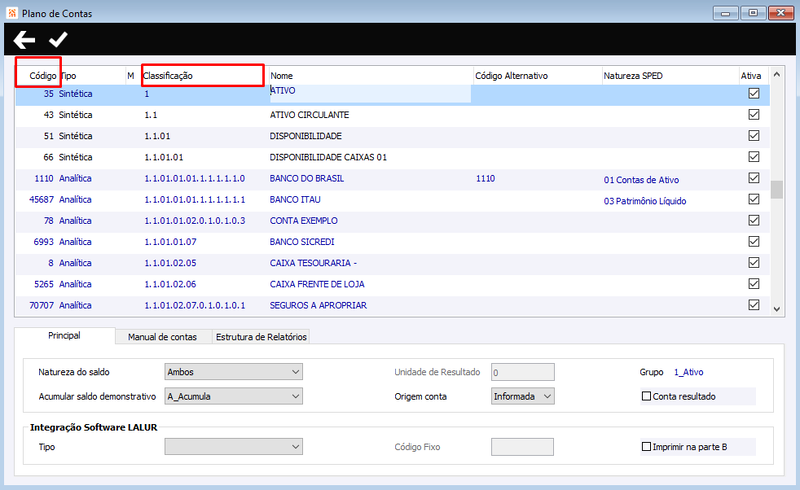Open the Natureza do saldo dropdown
The width and height of the screenshot is (800, 490).
click(234, 372)
